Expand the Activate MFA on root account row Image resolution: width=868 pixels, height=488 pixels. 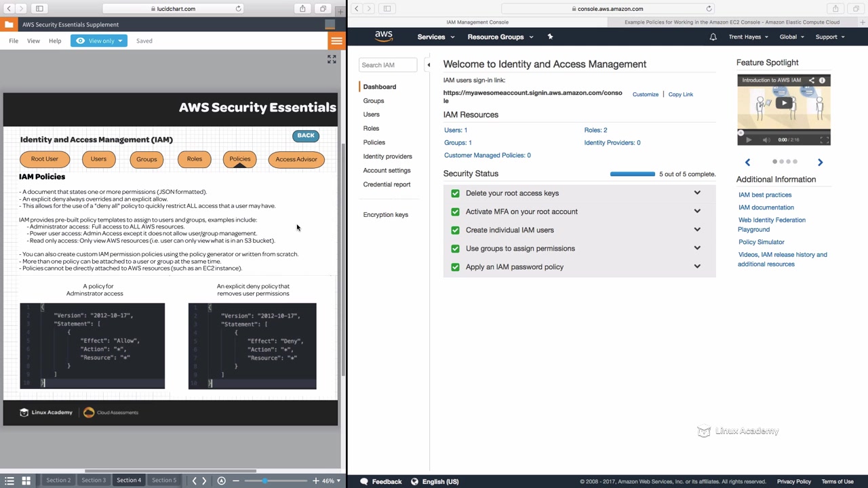[x=697, y=211]
